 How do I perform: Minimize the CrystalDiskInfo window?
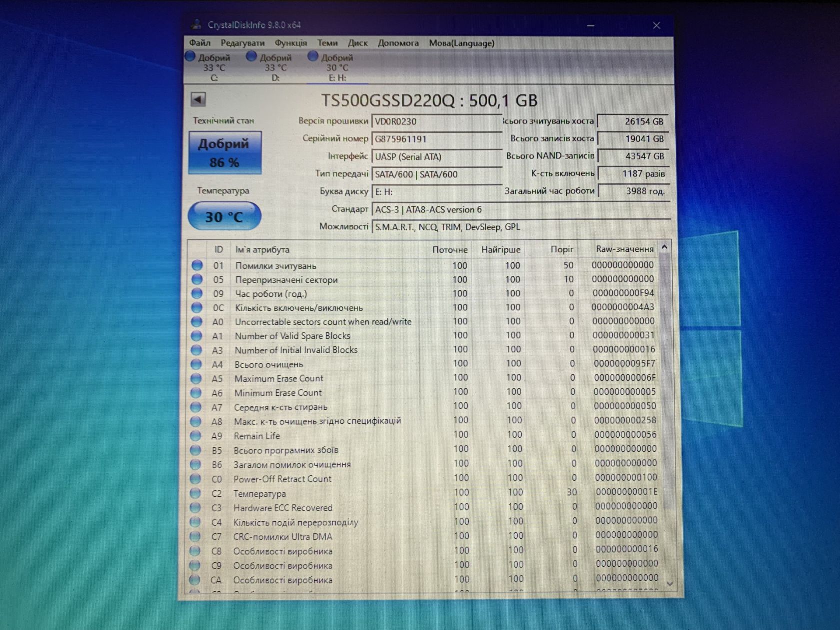(591, 25)
